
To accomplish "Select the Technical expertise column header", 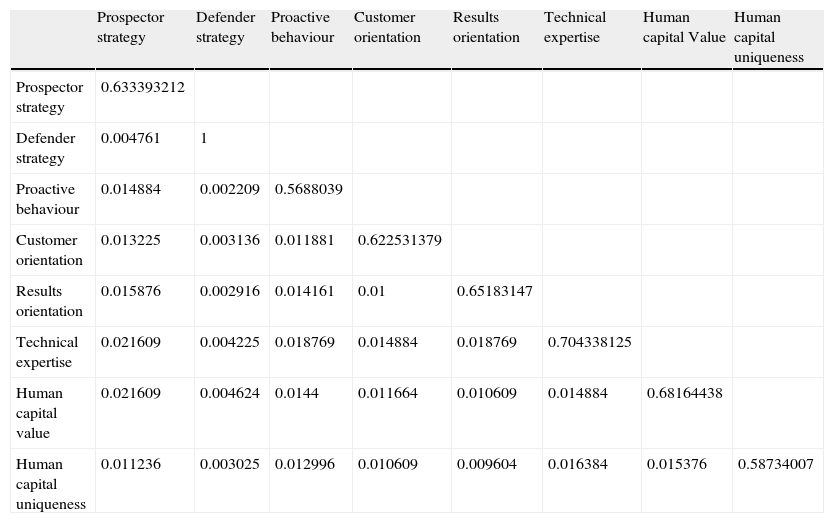I will (x=575, y=27).
